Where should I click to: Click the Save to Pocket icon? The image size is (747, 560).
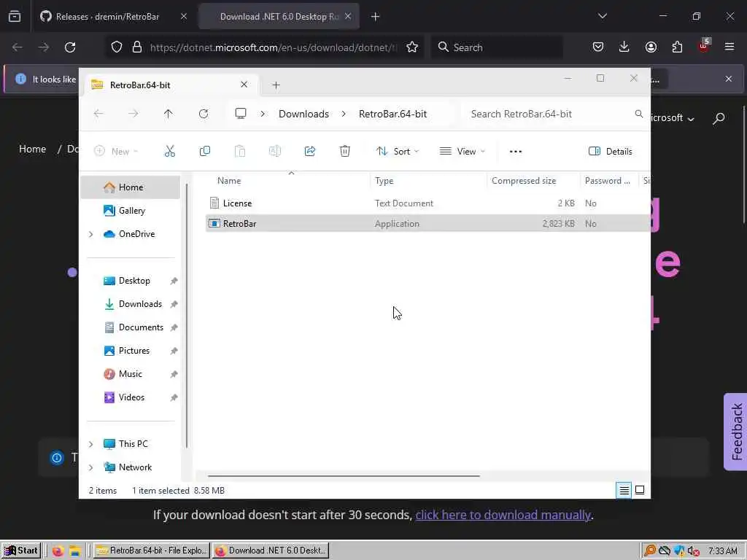[x=598, y=47]
